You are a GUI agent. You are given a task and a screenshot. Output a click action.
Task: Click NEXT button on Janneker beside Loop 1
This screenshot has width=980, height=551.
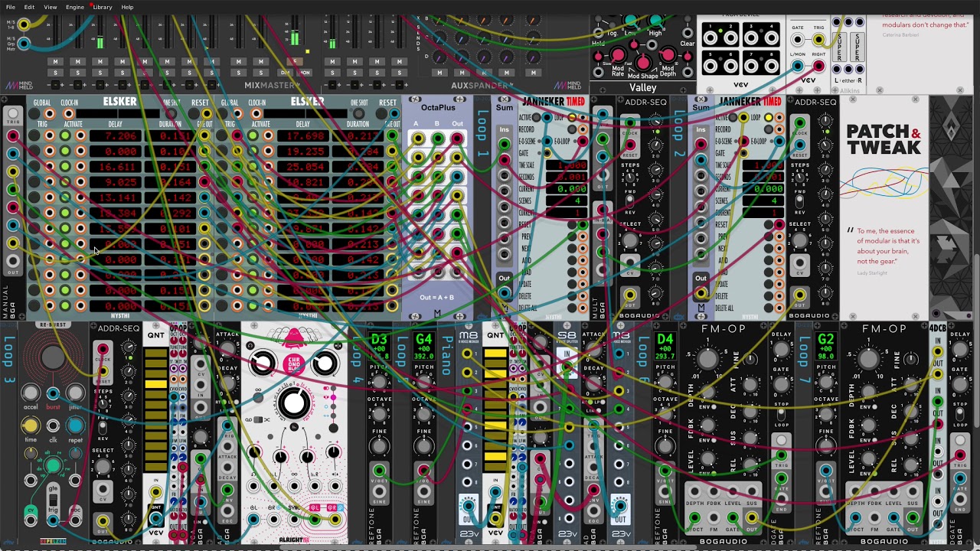pos(572,249)
